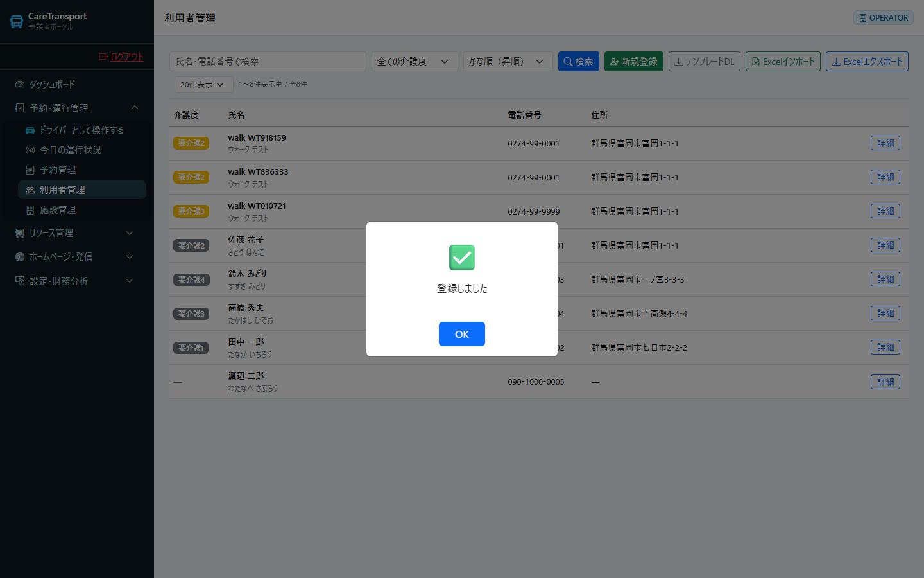Click the 住所 column header
The height and width of the screenshot is (578, 924).
[599, 115]
